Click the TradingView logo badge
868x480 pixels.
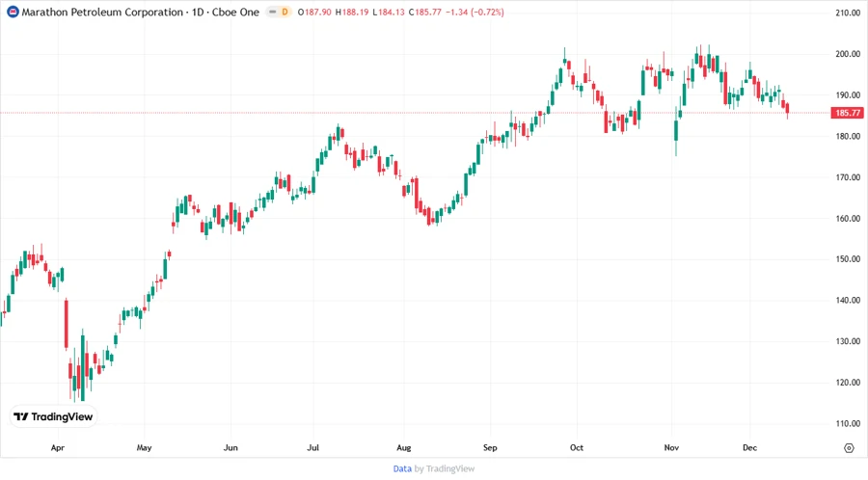point(53,416)
